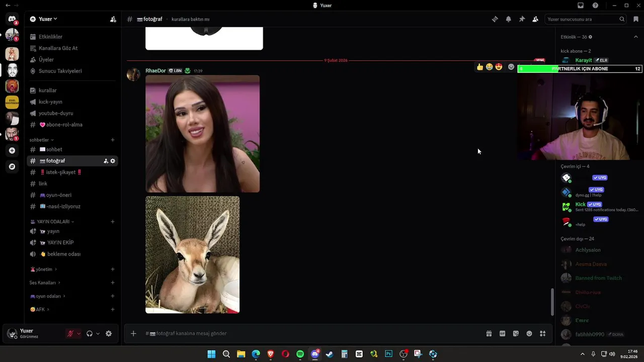React with thumbs up emoji
This screenshot has width=644, height=362.
click(480, 67)
